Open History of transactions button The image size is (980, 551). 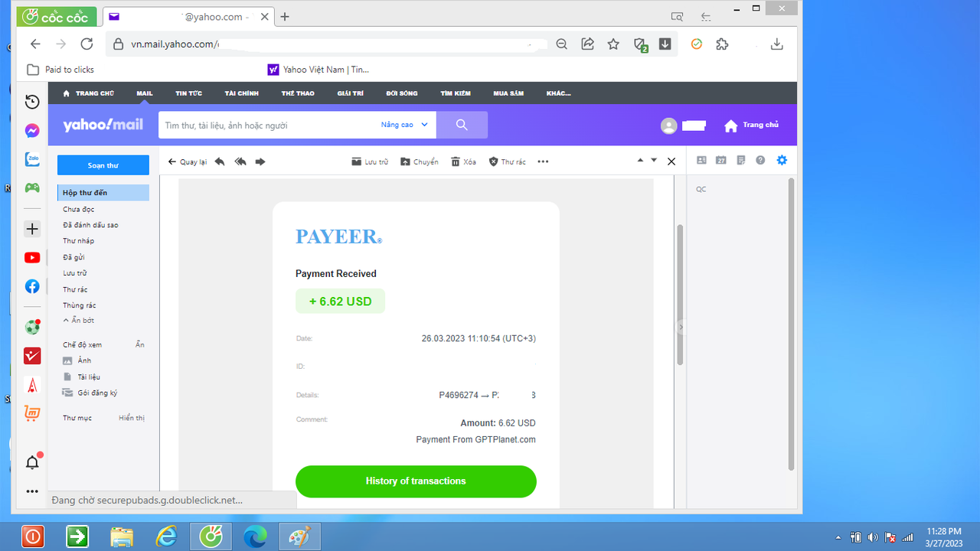(416, 481)
